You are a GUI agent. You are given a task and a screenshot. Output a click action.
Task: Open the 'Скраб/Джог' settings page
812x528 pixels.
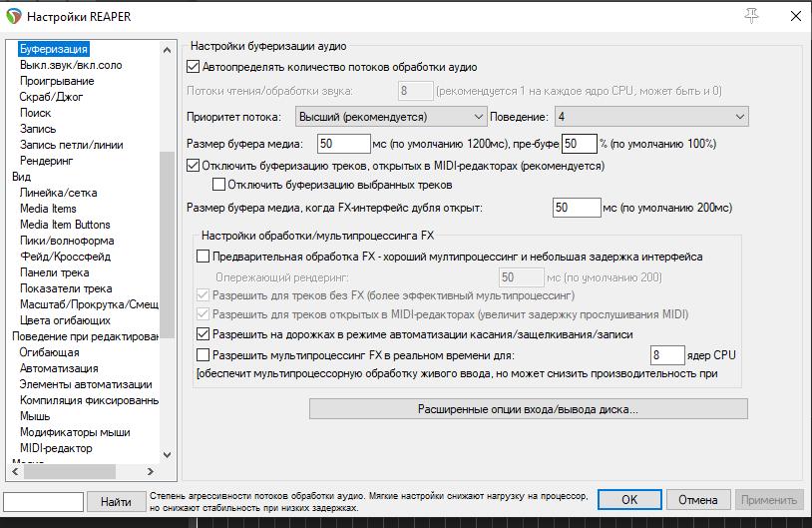click(x=51, y=97)
